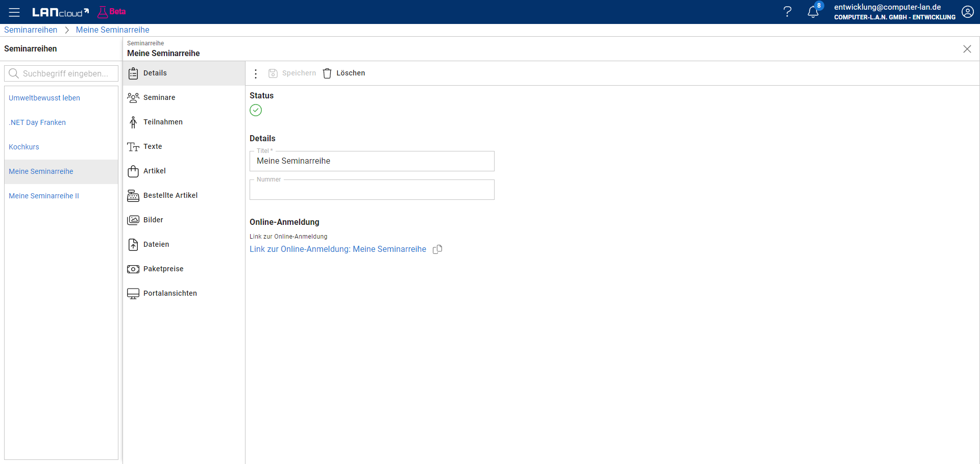Copy the Online-Anmeldung link to clipboard
The width and height of the screenshot is (980, 464).
(437, 249)
